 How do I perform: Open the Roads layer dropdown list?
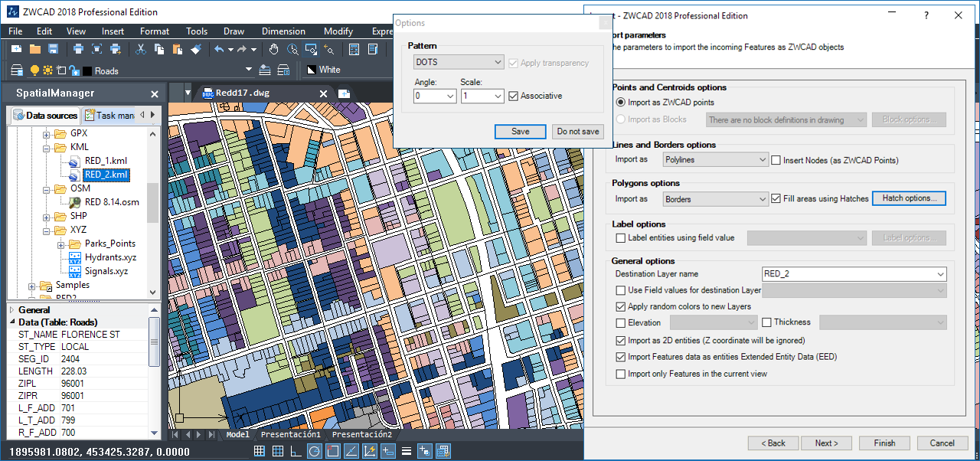249,70
